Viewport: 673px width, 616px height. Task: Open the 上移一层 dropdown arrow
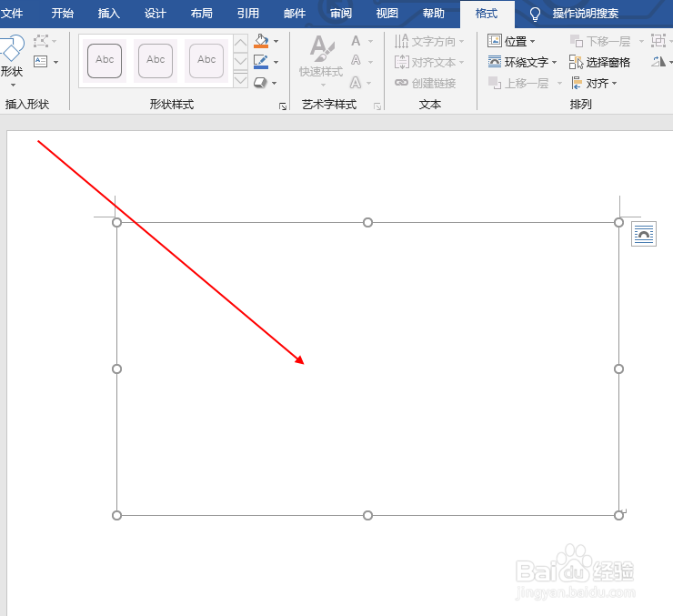point(559,84)
